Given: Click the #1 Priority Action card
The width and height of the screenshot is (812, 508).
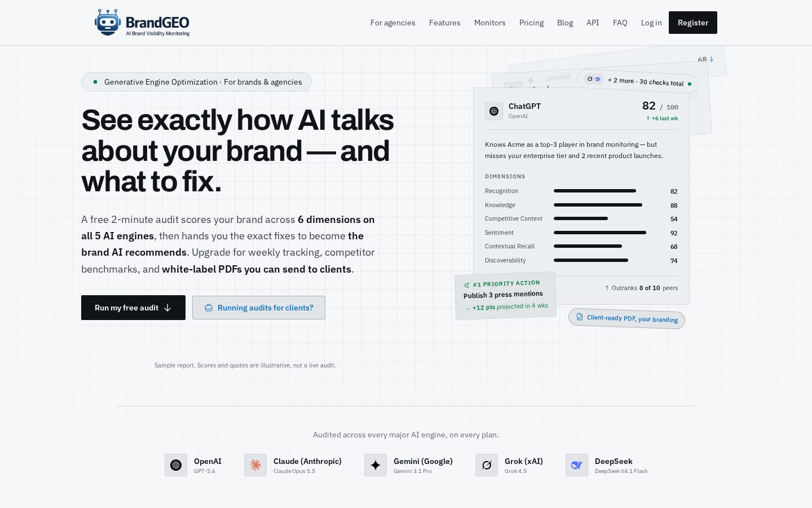Looking at the screenshot, I should point(505,296).
